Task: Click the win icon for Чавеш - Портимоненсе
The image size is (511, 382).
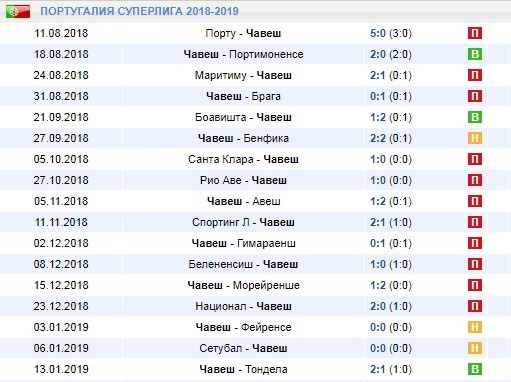Action: click(475, 54)
